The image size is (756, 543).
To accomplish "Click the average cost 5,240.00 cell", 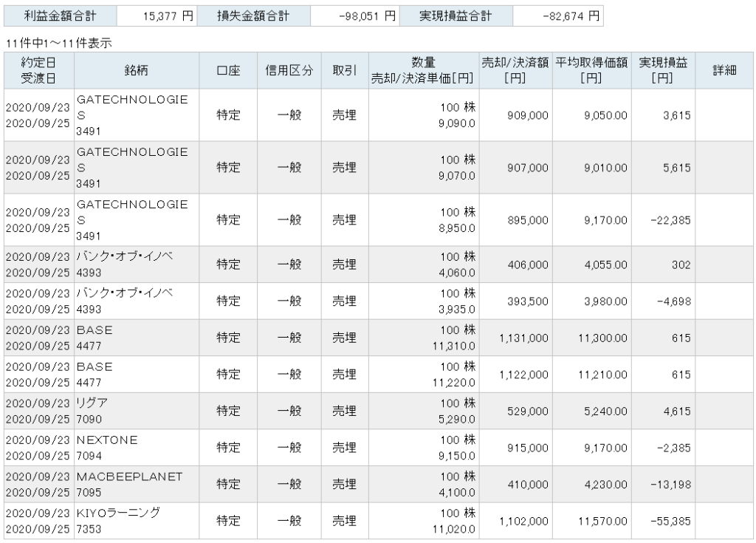I will 591,411.
